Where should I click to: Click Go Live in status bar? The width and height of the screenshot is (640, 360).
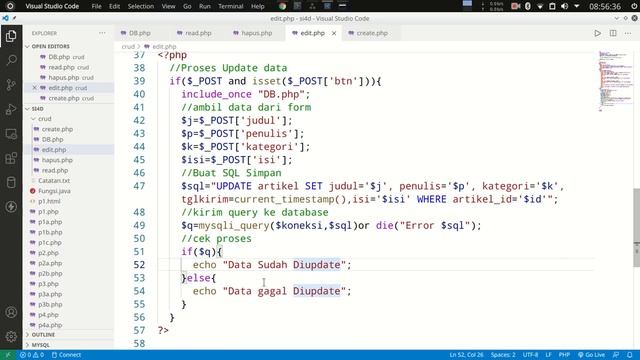tap(591, 355)
